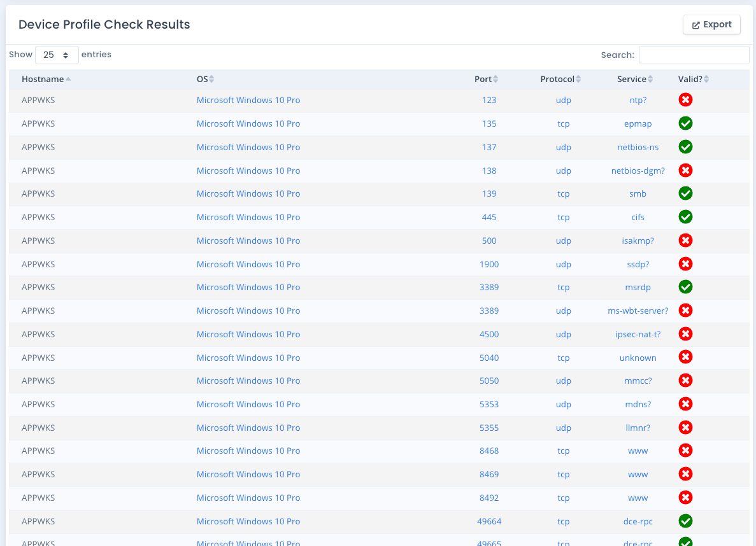Open OS link in the ntp? row
This screenshot has height=546, width=756.
pyautogui.click(x=248, y=101)
